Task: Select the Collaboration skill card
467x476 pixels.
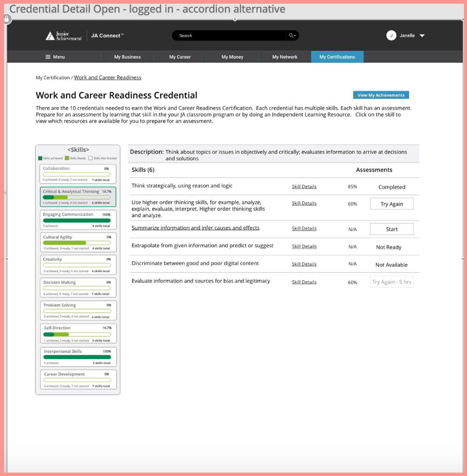Action: coord(78,174)
